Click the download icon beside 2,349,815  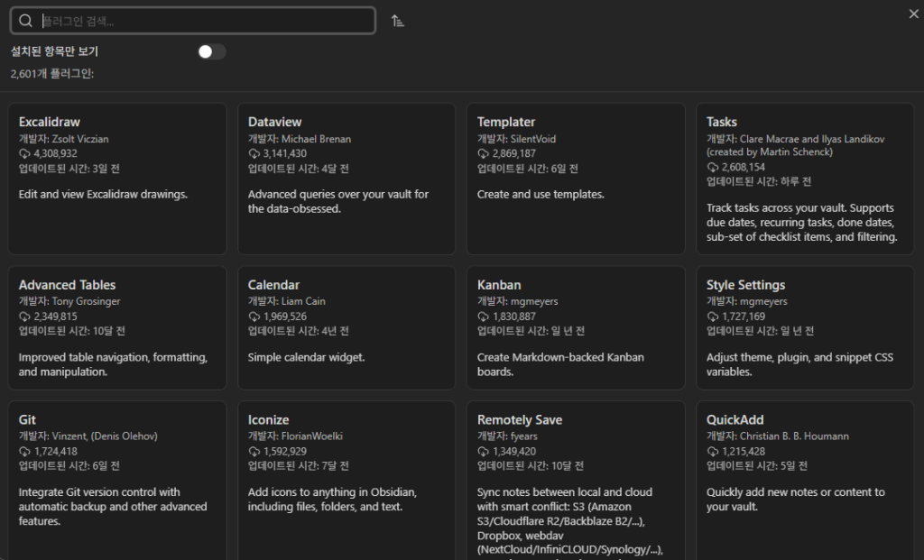click(24, 317)
